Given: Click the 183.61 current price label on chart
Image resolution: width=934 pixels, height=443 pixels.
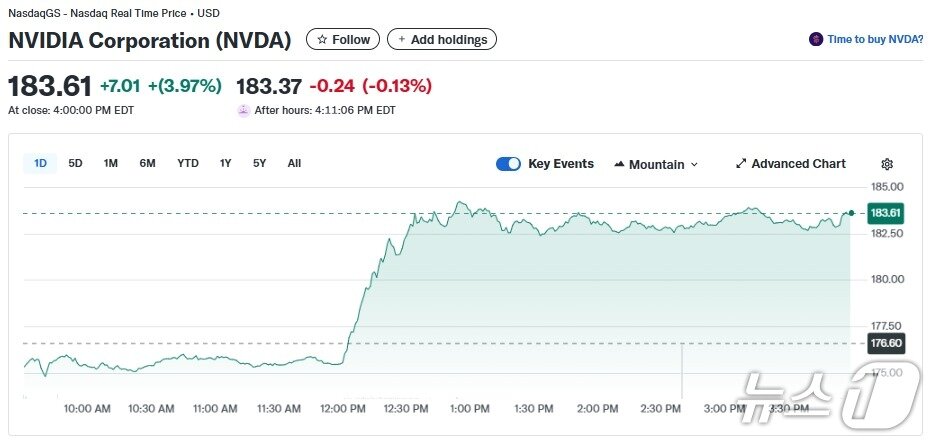Looking at the screenshot, I should pos(886,213).
